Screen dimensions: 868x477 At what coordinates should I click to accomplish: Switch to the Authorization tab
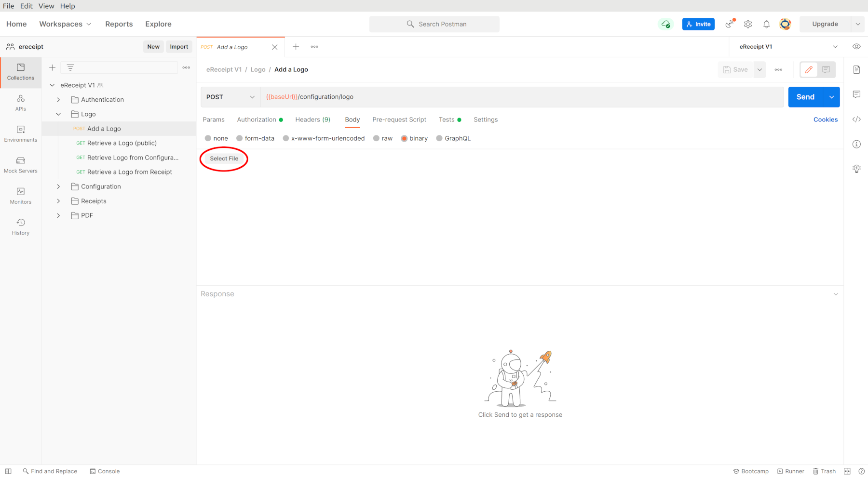tap(260, 119)
